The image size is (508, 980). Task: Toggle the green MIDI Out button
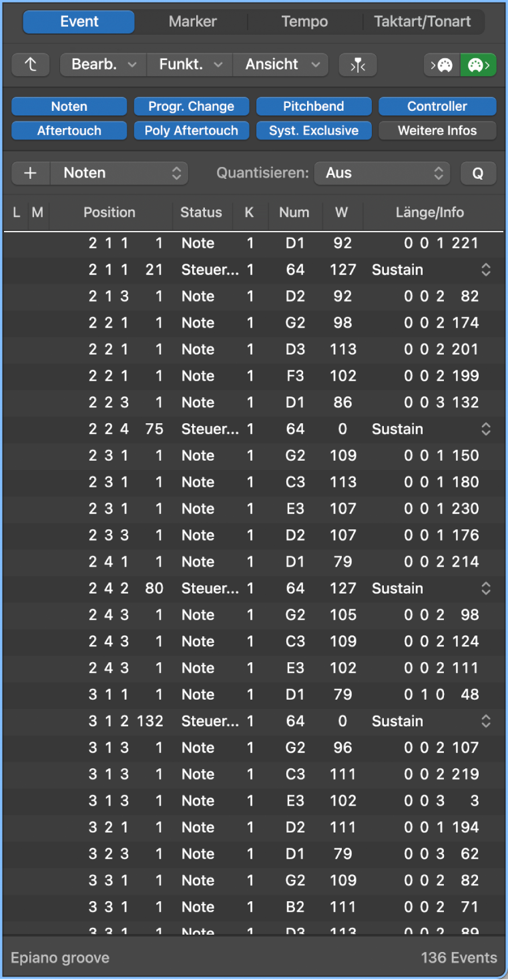tap(478, 65)
